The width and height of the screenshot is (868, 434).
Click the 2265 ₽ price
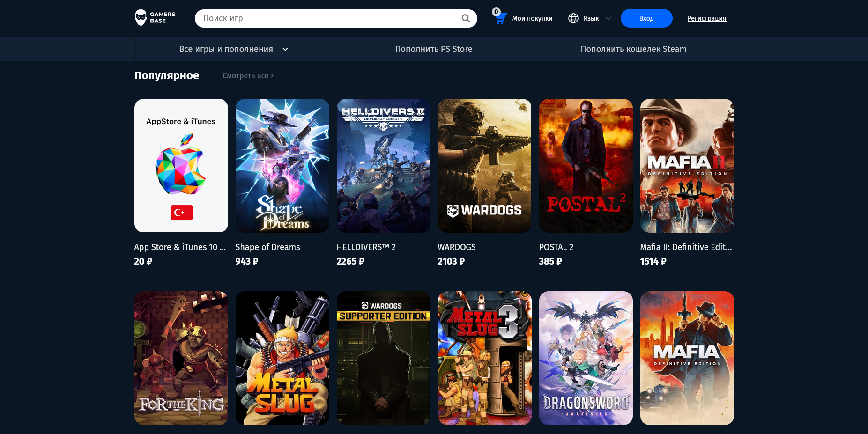[350, 261]
